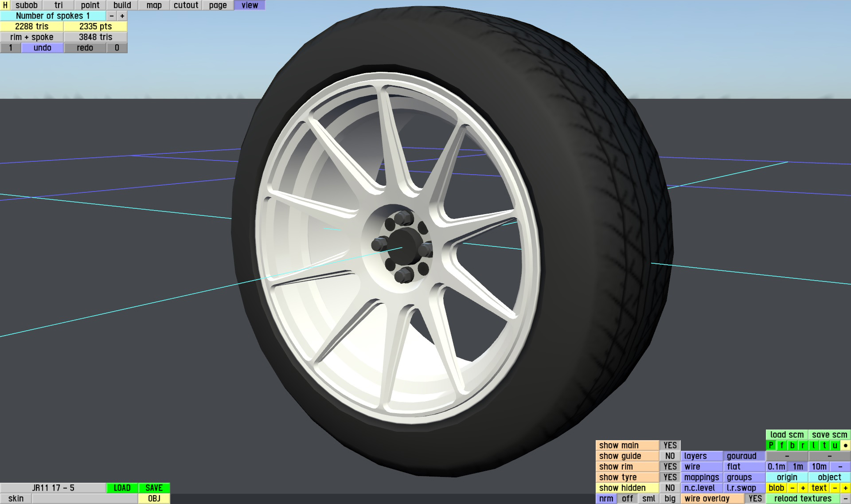Click the skin name input field
Viewport: 851px width, 504px height.
tap(84, 499)
